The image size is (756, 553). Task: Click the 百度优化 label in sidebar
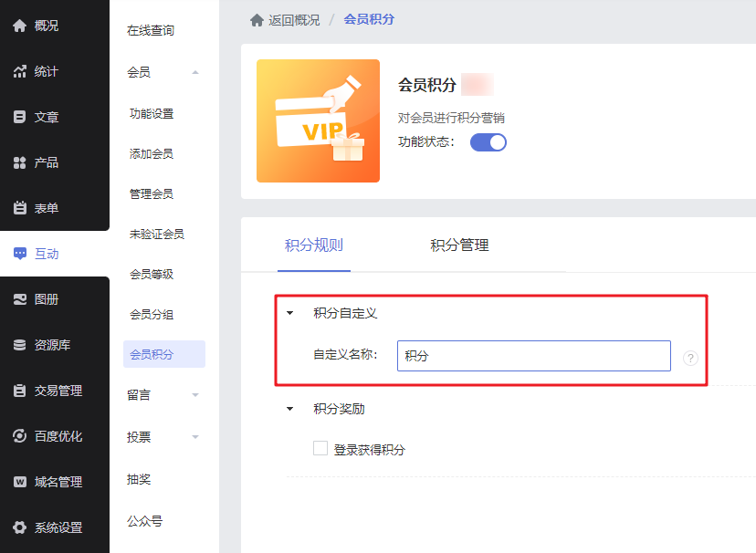click(x=58, y=436)
